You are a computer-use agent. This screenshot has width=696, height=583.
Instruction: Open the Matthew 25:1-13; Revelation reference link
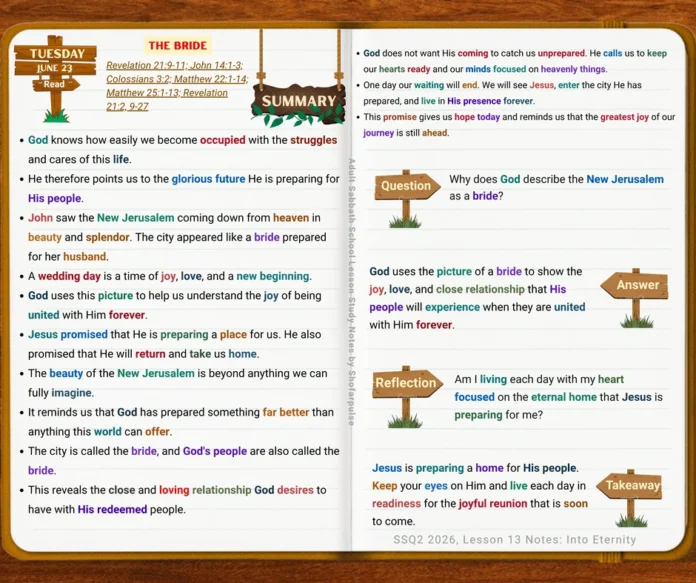coord(167,93)
